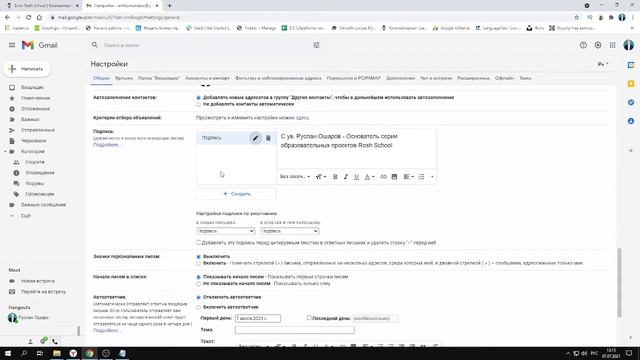Switch to filters and blocked addresses tab
The height and width of the screenshot is (360, 640).
coord(278,78)
